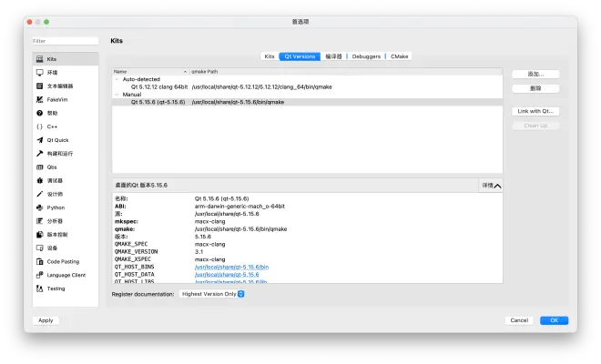
Task: Click the Link with Qt... button
Action: point(535,111)
